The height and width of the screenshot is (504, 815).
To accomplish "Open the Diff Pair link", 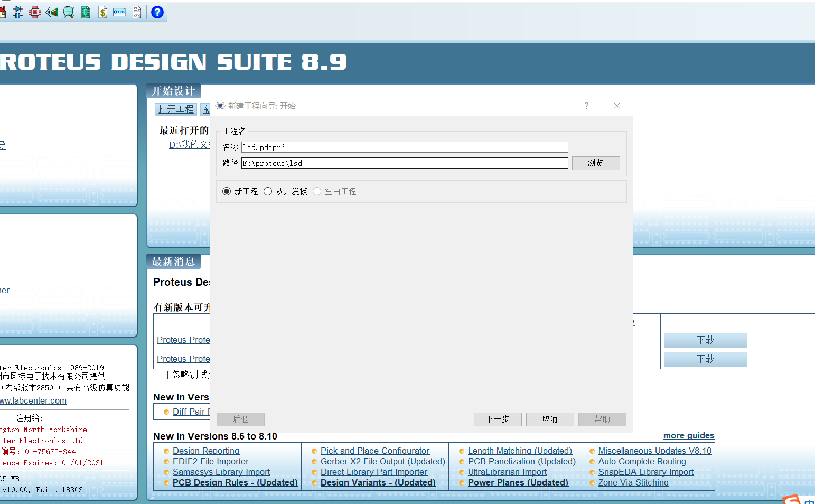I will 191,412.
